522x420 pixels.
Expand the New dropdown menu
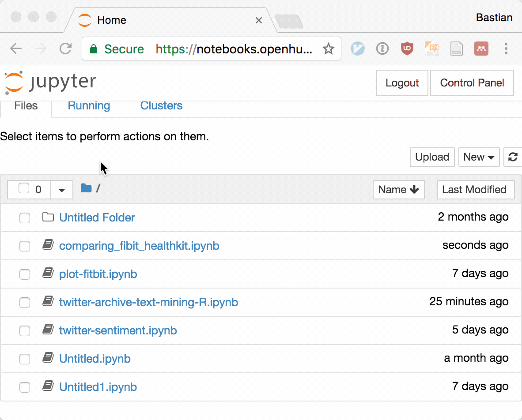pyautogui.click(x=479, y=157)
